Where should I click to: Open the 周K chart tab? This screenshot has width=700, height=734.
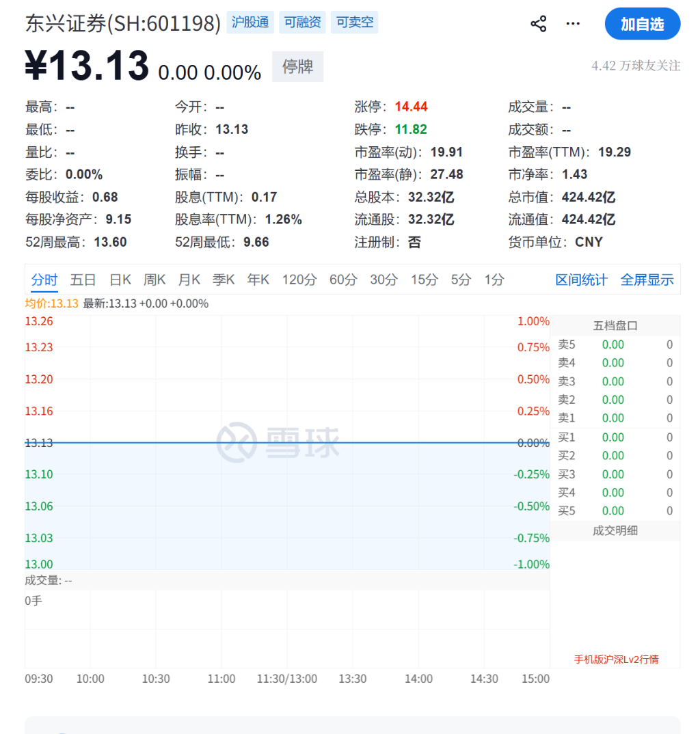[154, 280]
